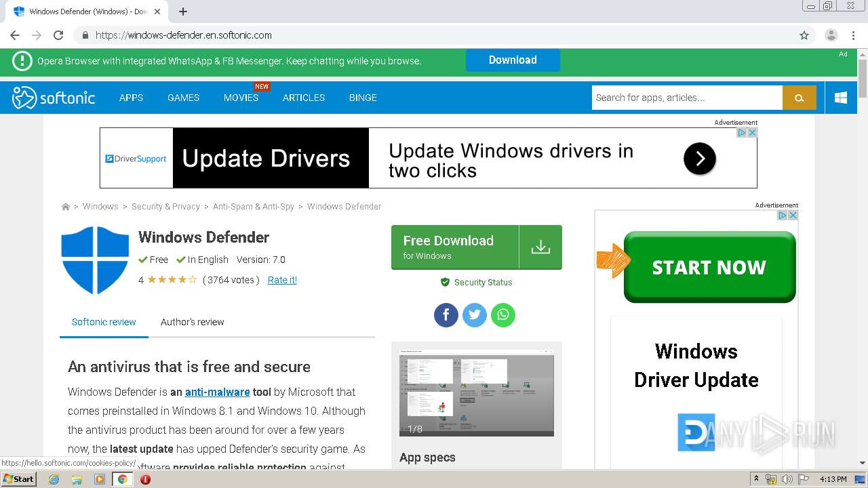The height and width of the screenshot is (488, 868).
Task: Click the blue Download button for Opera
Action: (x=513, y=60)
